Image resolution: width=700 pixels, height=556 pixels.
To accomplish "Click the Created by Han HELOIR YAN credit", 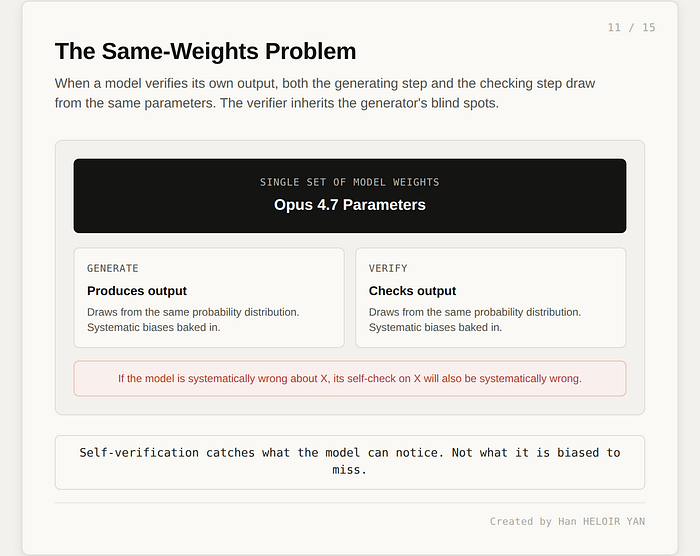I will [567, 521].
